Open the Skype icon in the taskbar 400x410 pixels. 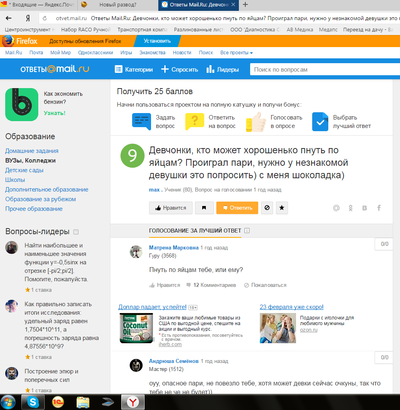pos(33,402)
